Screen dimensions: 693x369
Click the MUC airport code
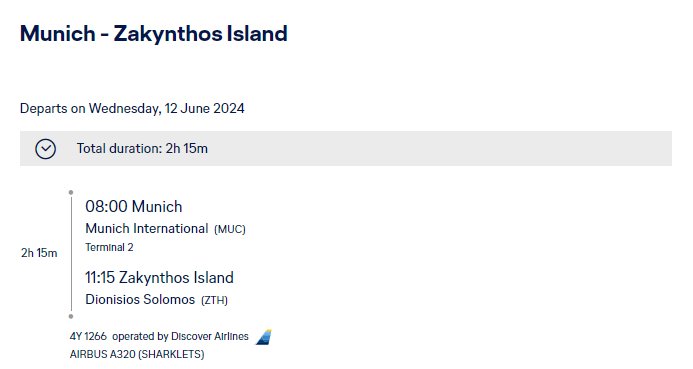[230, 229]
